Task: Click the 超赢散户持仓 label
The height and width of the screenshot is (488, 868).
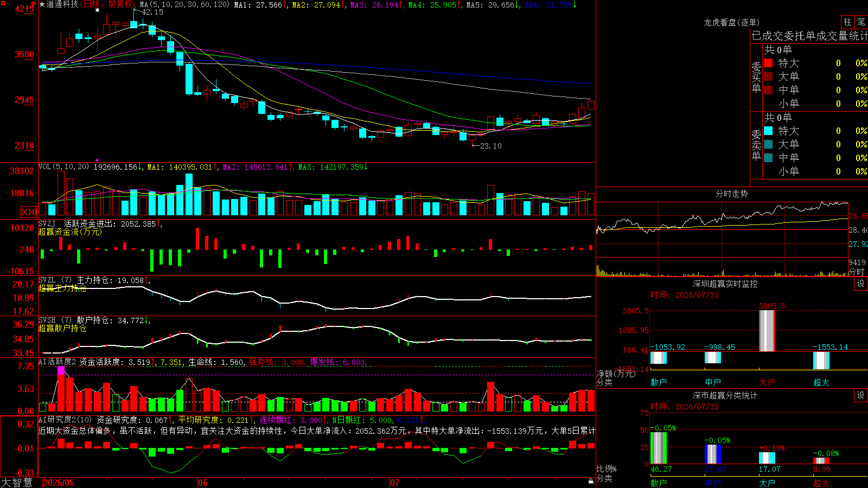Action: click(x=62, y=328)
